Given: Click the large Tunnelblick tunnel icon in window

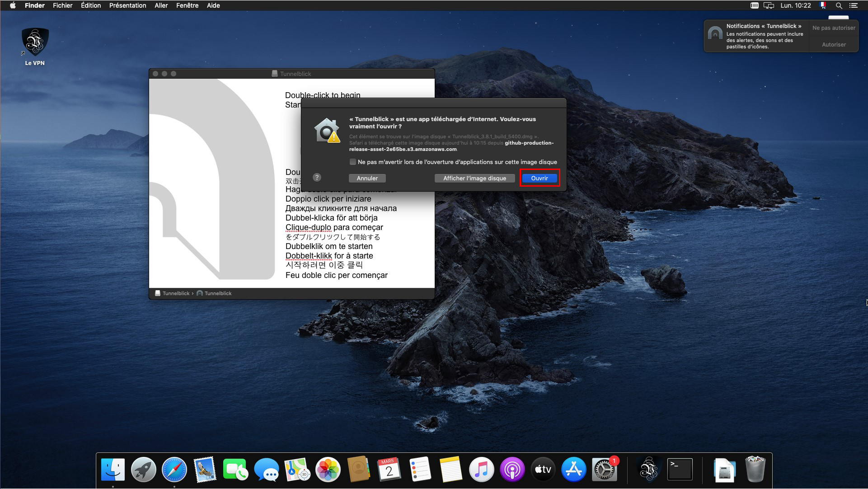Looking at the screenshot, I should pyautogui.click(x=212, y=179).
